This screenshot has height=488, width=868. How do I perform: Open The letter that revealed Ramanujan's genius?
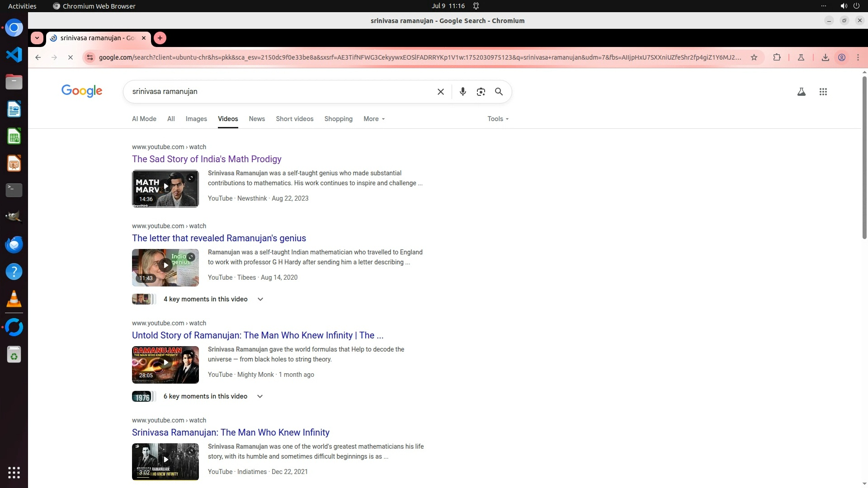(219, 238)
